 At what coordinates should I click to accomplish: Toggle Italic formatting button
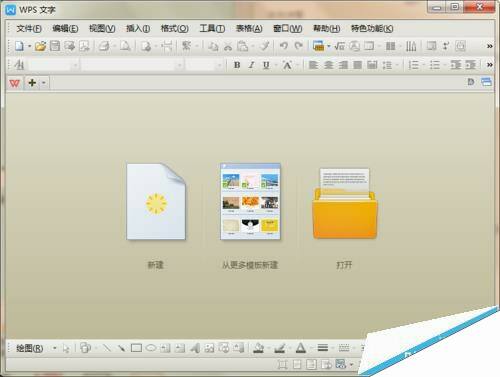tap(251, 65)
